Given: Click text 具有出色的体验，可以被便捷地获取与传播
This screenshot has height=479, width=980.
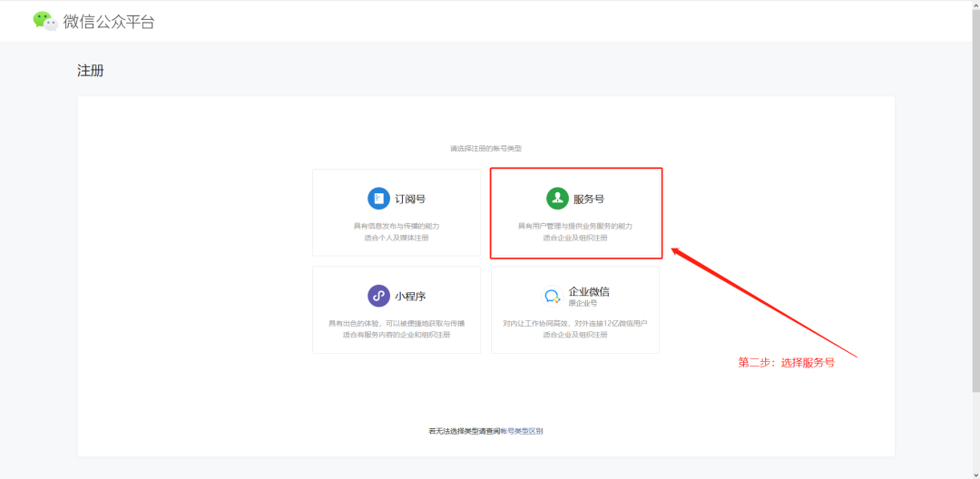Looking at the screenshot, I should pos(397,324).
